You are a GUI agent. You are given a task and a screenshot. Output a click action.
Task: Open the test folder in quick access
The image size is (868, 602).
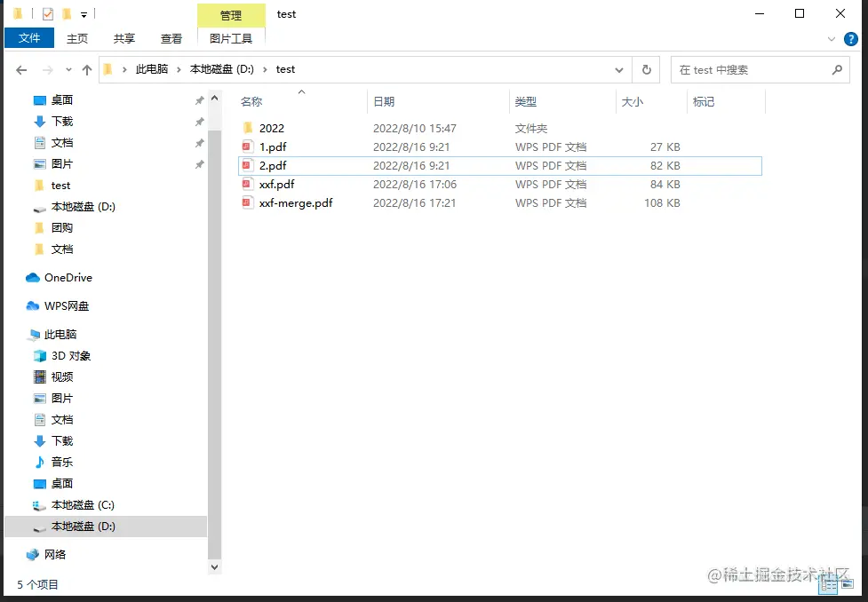point(60,186)
